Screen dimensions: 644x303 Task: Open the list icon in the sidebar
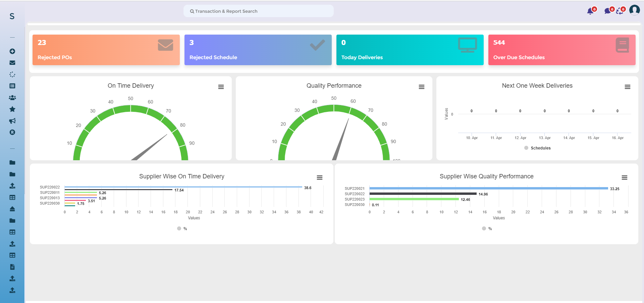(12, 86)
